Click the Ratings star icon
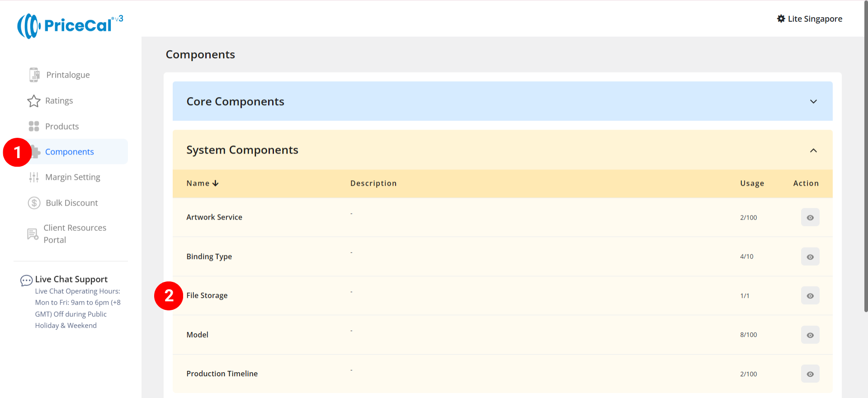This screenshot has width=868, height=398. (x=34, y=101)
